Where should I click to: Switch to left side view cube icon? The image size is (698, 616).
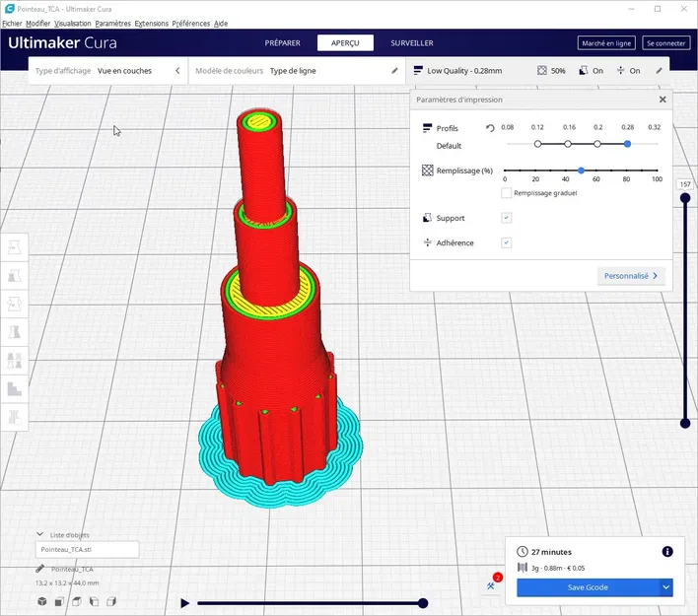coord(94,602)
